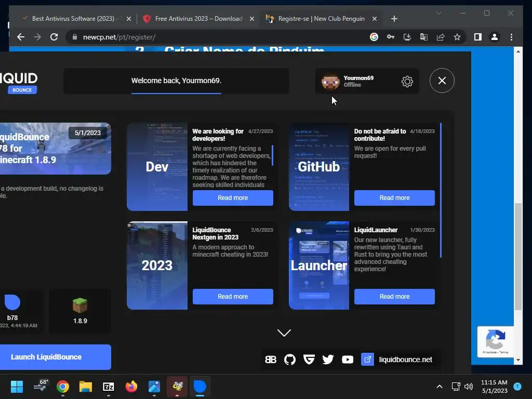Read more about LiquidLauncher
Viewport: 532px width, 399px height.
(394, 297)
